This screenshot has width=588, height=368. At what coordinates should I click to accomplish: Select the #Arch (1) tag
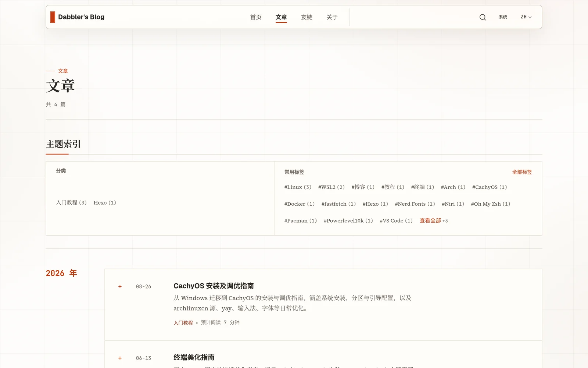pyautogui.click(x=453, y=187)
